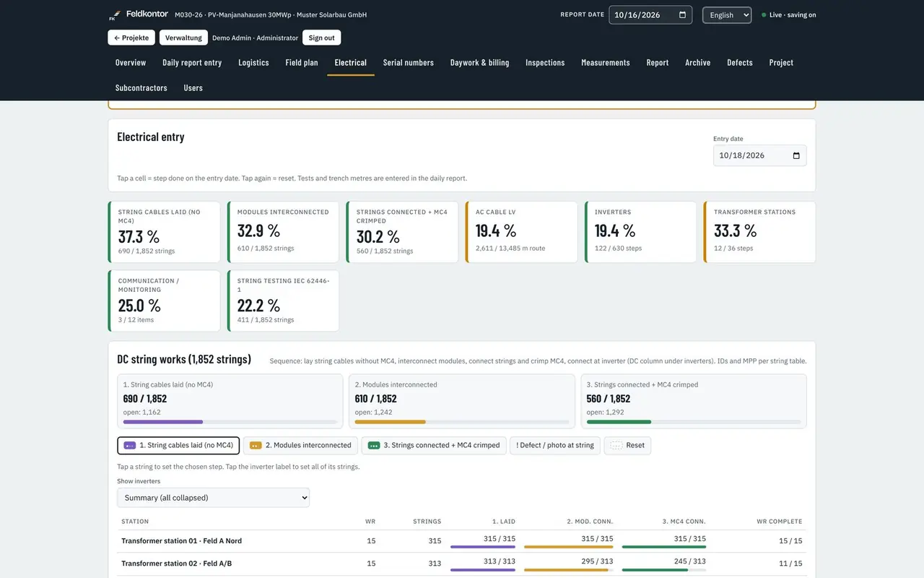The image size is (924, 578).
Task: Click the ← Projekte back button
Action: pos(131,38)
